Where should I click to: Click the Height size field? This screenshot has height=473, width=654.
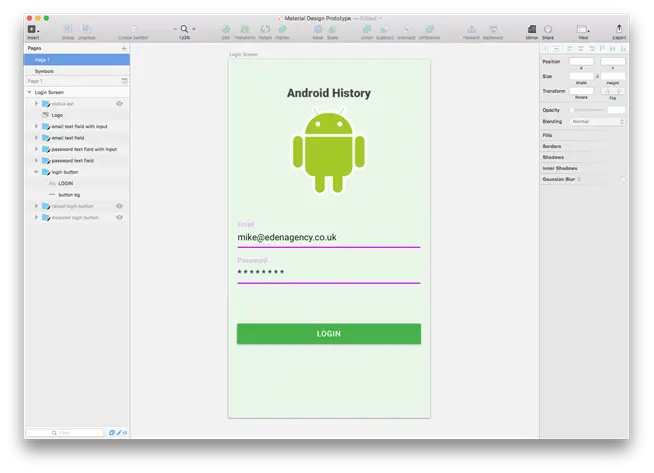click(x=613, y=76)
